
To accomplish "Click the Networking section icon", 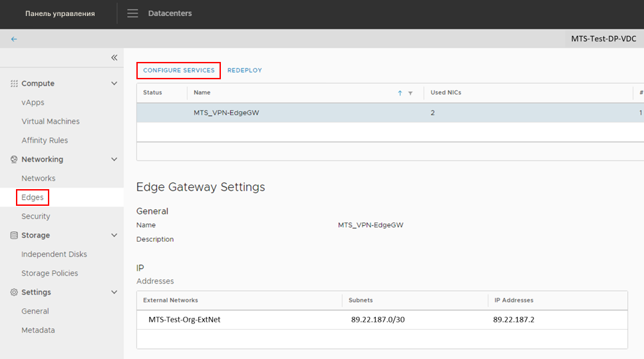I will (x=14, y=160).
